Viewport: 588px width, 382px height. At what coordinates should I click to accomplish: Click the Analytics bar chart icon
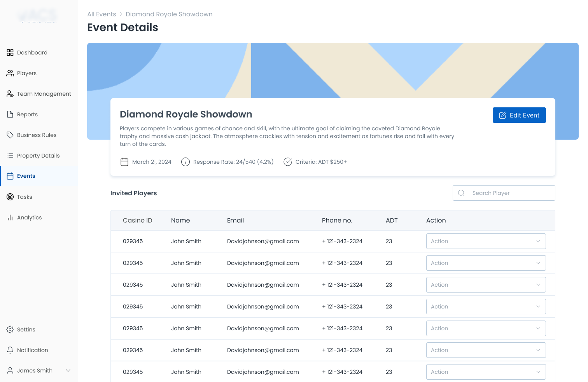click(10, 217)
